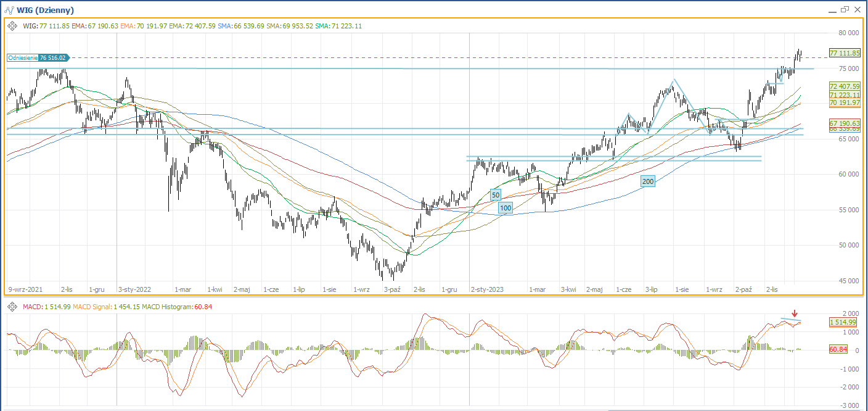Restore the chart window with the restore icon
868x411 pixels.
tap(844, 10)
